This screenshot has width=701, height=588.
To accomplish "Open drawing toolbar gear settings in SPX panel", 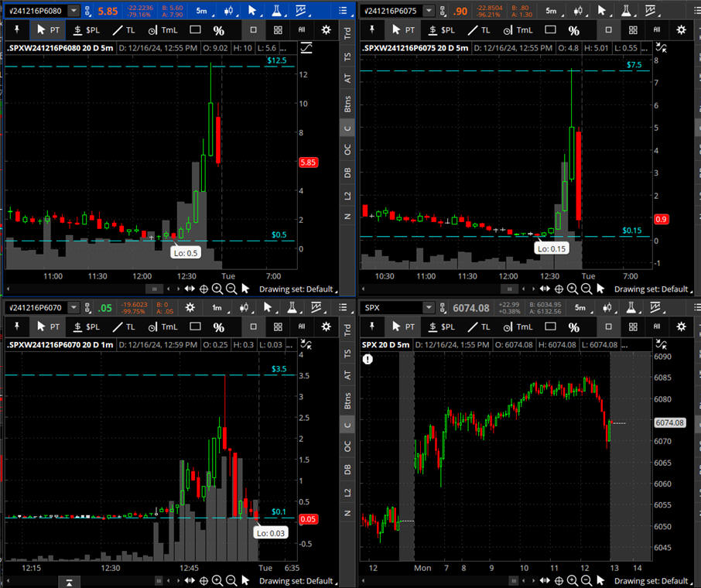I will pyautogui.click(x=682, y=326).
